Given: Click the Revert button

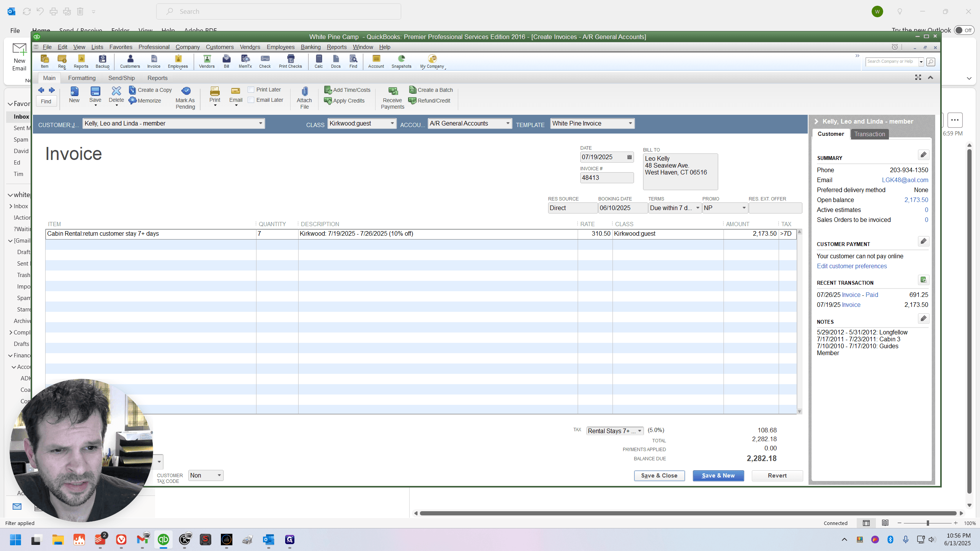Looking at the screenshot, I should coord(777,475).
